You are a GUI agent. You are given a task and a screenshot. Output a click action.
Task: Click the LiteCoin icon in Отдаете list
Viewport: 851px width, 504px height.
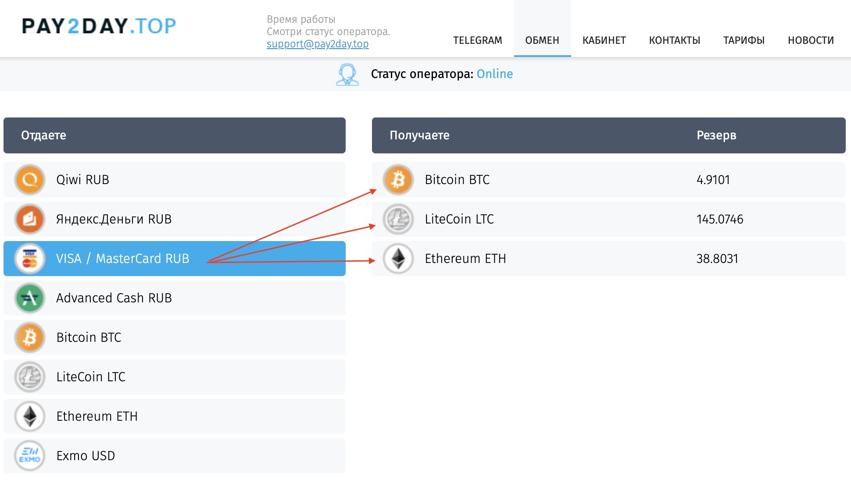coord(30,377)
